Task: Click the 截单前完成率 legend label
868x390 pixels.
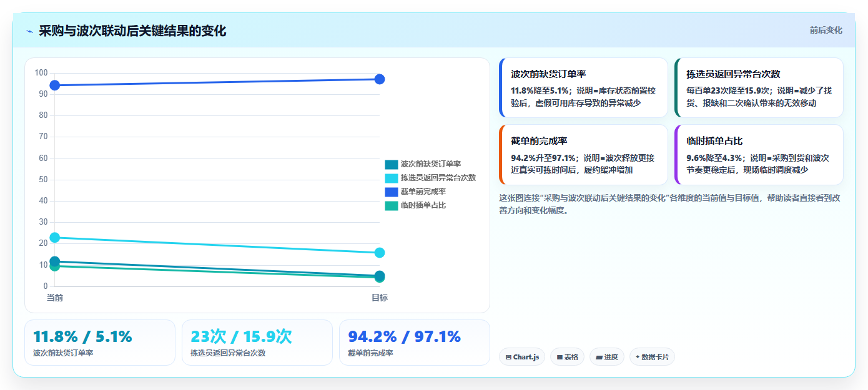Action: tap(423, 192)
